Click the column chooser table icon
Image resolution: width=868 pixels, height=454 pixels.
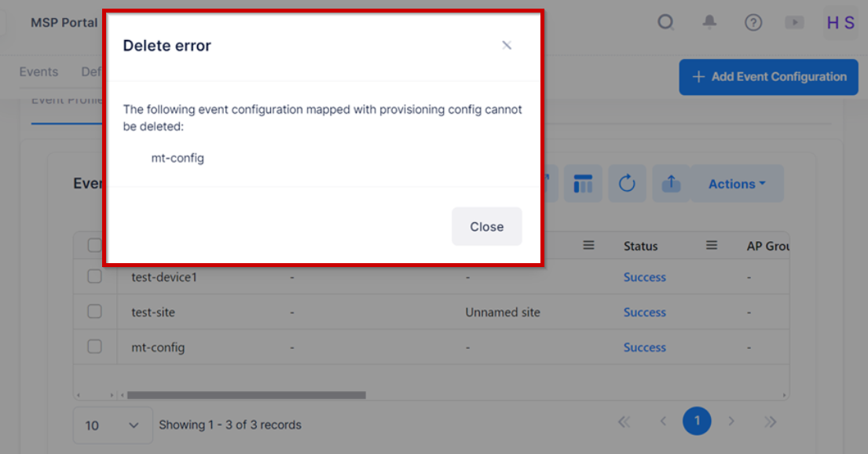click(583, 184)
